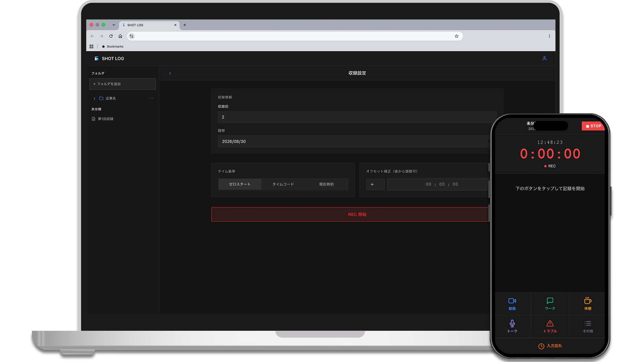Tap the 入力忘れ clock button
644x362 pixels.
click(550, 346)
